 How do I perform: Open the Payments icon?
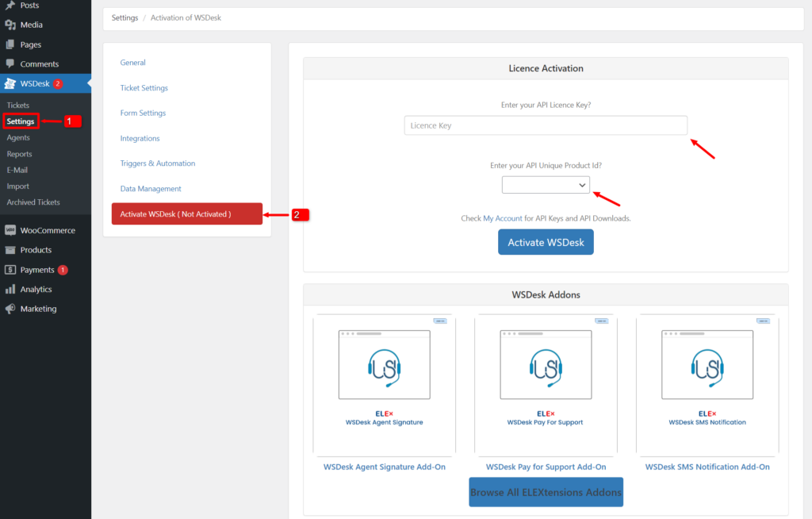(10, 269)
